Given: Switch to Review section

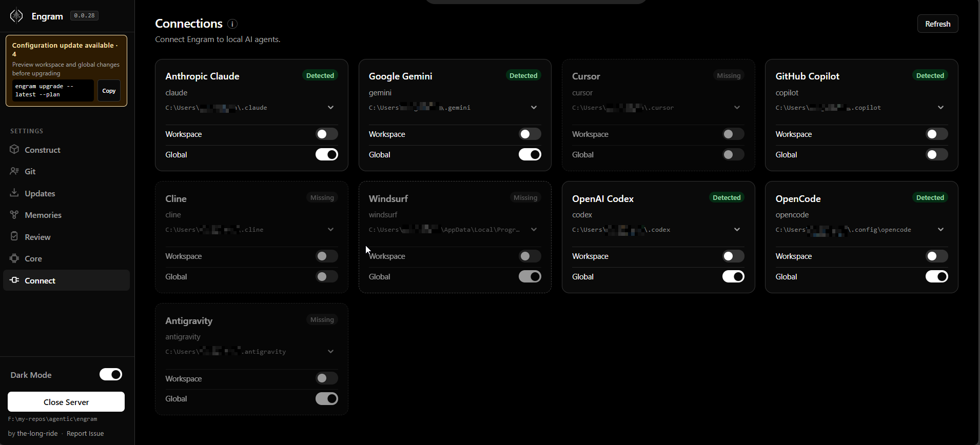Looking at the screenshot, I should [x=66, y=237].
